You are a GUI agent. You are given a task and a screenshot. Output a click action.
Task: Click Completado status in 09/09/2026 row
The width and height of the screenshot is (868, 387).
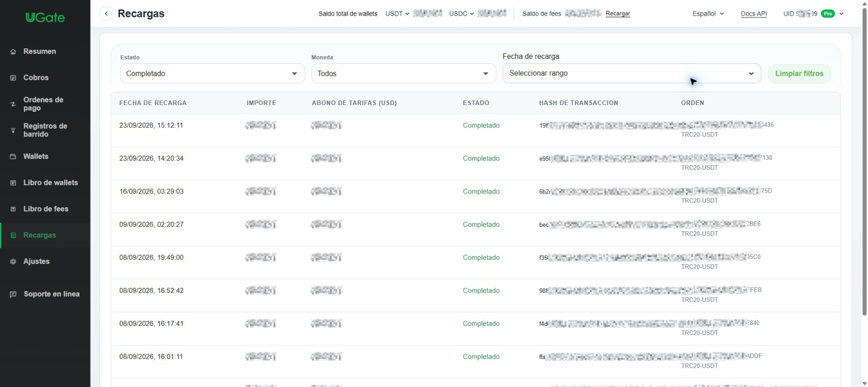(x=481, y=225)
